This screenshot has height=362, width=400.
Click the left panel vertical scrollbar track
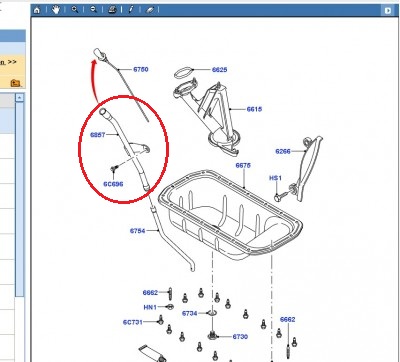pyautogui.click(x=20, y=199)
